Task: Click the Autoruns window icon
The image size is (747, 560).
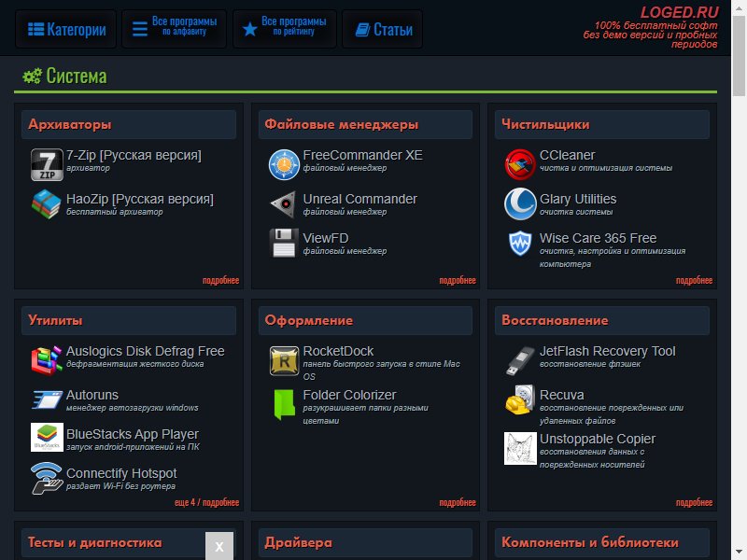Action: point(47,399)
